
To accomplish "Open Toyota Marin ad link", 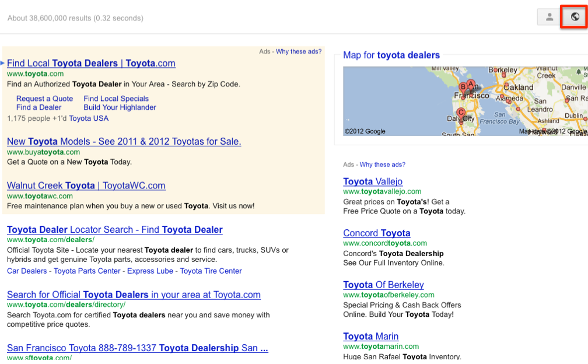I will [x=371, y=337].
